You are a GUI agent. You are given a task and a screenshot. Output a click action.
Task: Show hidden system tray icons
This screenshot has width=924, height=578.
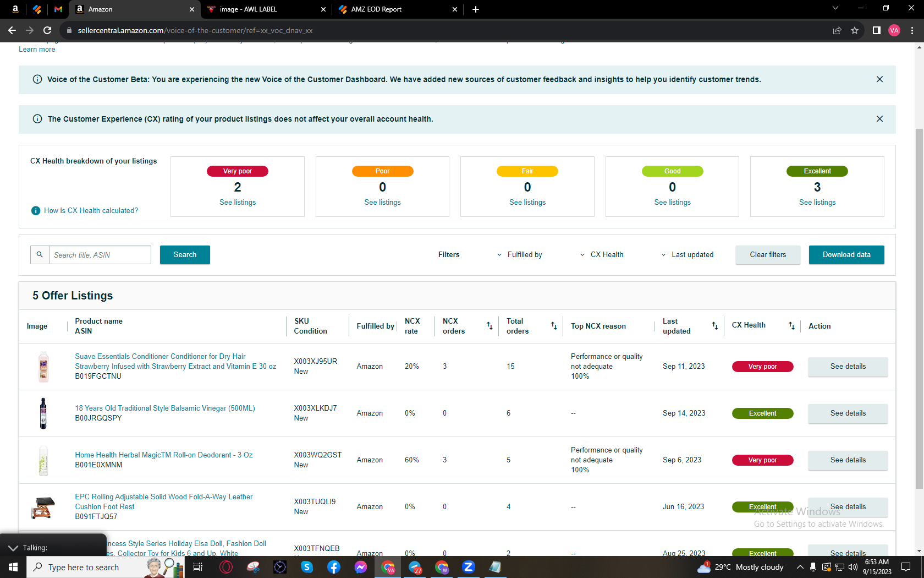pos(800,567)
